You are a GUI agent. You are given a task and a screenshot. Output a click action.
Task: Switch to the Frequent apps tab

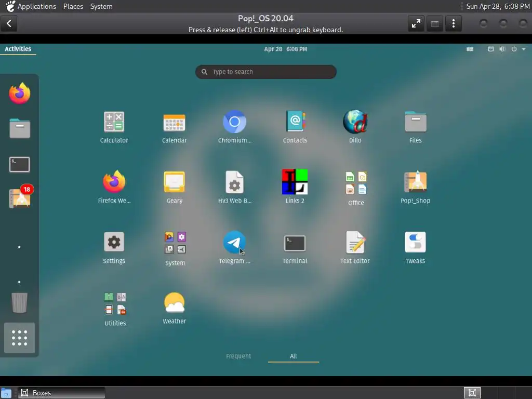(x=238, y=356)
